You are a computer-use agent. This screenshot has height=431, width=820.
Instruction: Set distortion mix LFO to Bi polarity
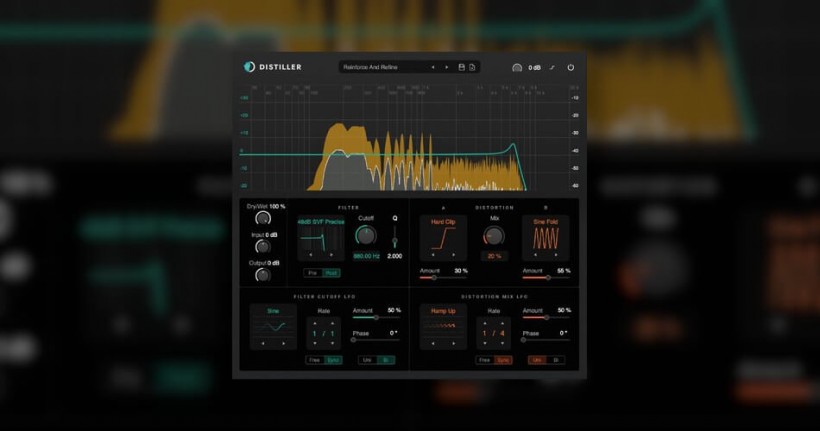556,359
